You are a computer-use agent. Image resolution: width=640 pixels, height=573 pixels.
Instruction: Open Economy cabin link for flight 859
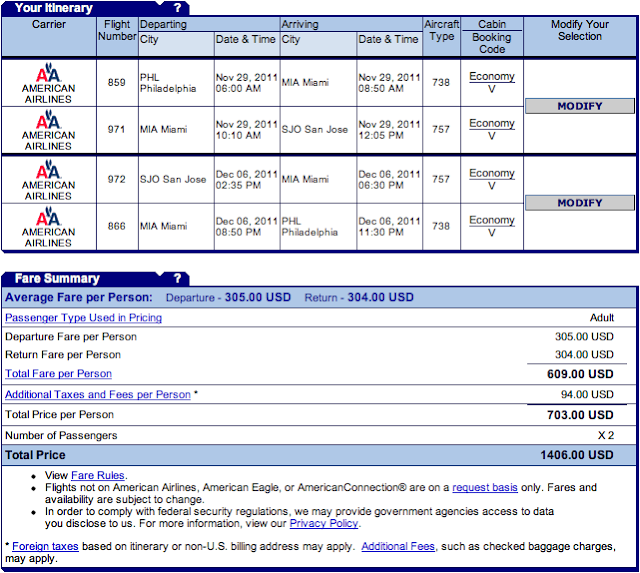click(x=492, y=76)
